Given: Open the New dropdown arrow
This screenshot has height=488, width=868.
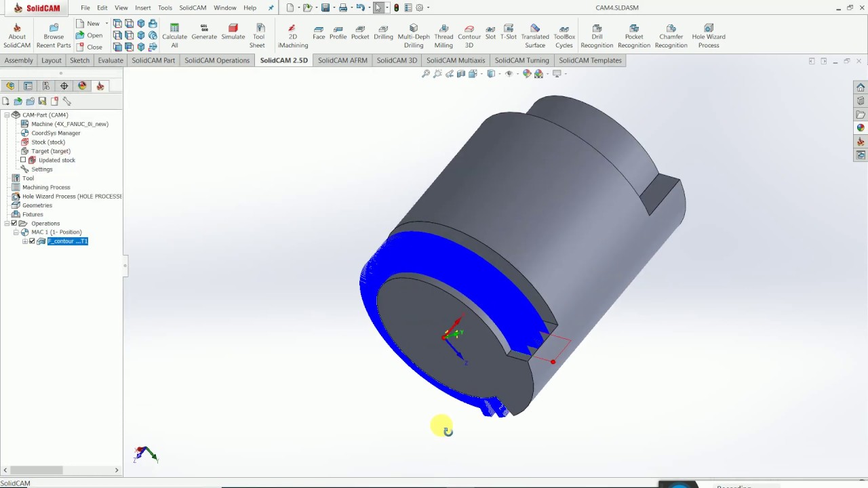Looking at the screenshot, I should tap(106, 24).
